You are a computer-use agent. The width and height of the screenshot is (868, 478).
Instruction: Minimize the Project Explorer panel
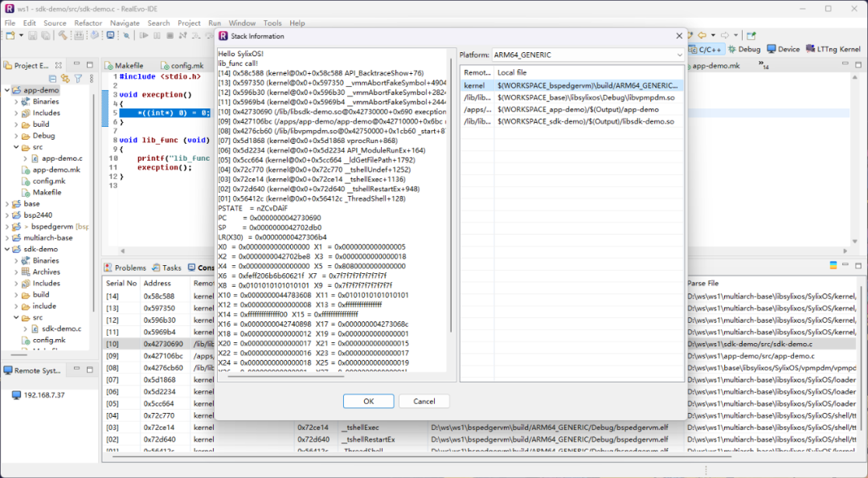click(x=77, y=64)
